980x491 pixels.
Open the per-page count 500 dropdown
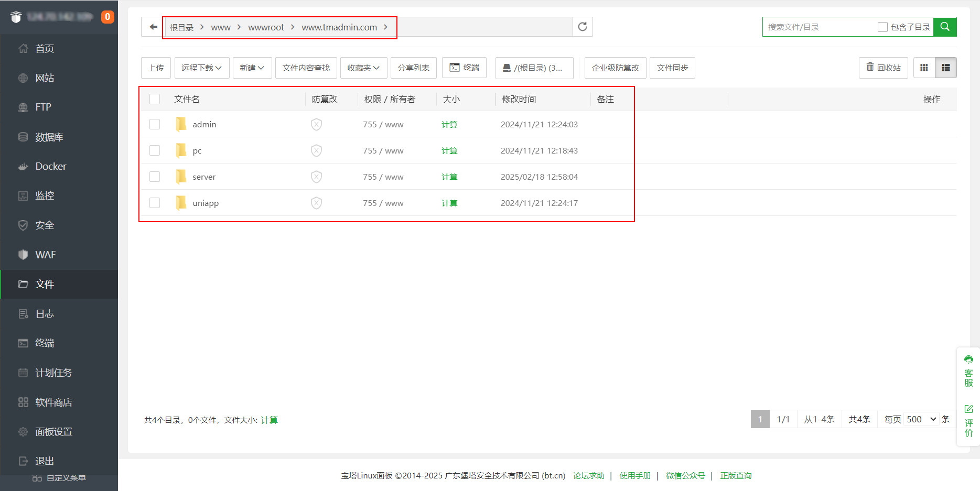(x=921, y=419)
